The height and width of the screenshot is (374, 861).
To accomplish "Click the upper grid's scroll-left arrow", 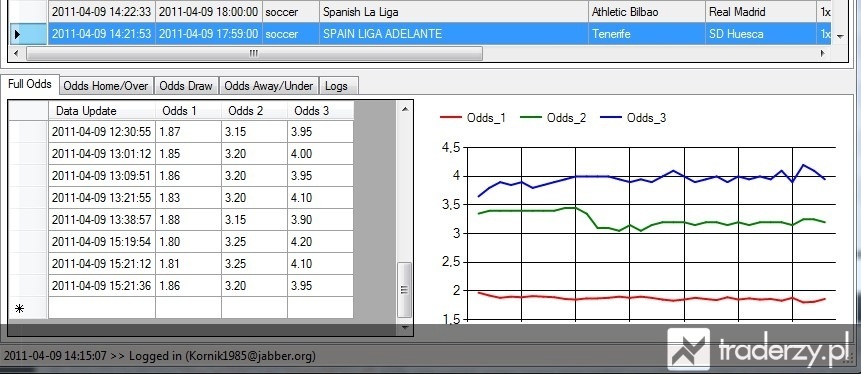I will tap(15, 53).
